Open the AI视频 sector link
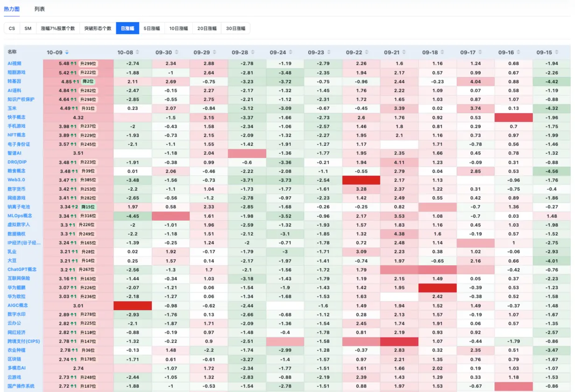This screenshot has height=392, width=575. [x=14, y=63]
